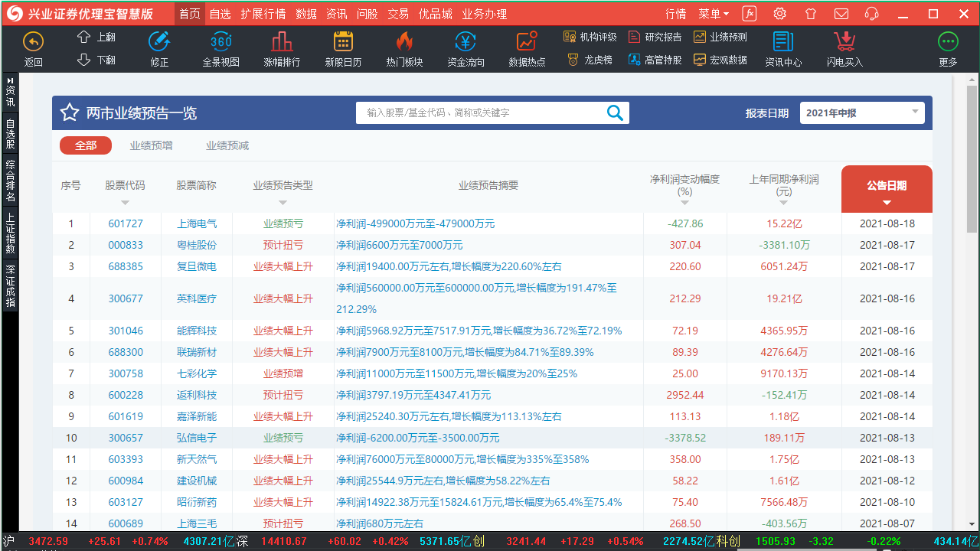Screen dimensions: 980x551
Task: Open the 报表日期 dropdown showing 2021年中报
Action: click(x=862, y=112)
